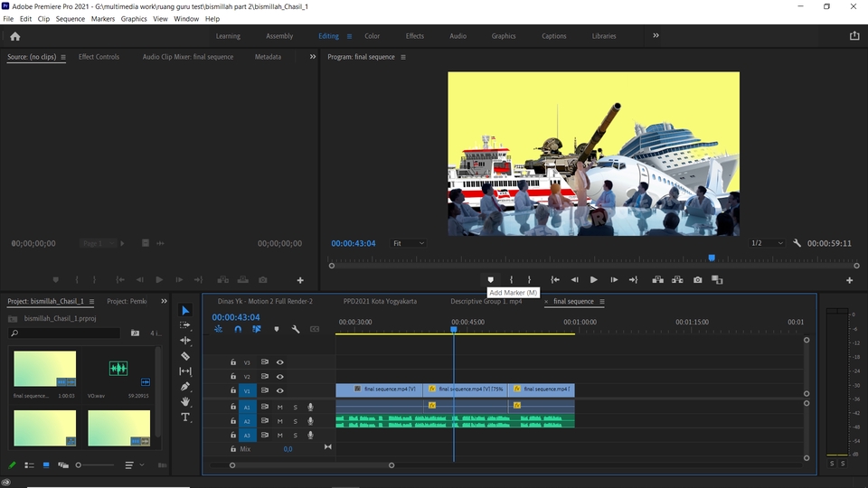This screenshot has width=868, height=488.
Task: Select the Selection tool arrow
Action: tap(185, 310)
